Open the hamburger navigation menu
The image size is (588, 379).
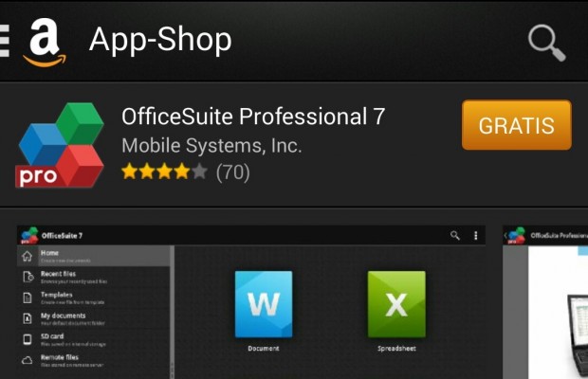(4, 41)
